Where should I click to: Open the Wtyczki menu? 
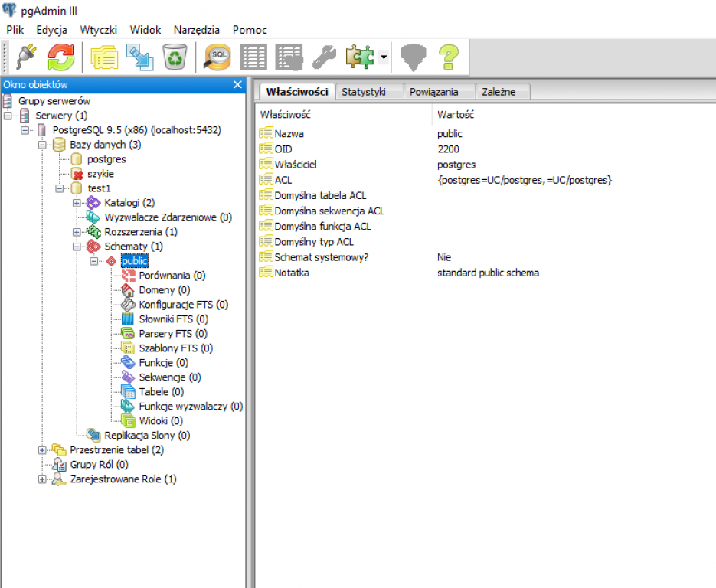(98, 30)
